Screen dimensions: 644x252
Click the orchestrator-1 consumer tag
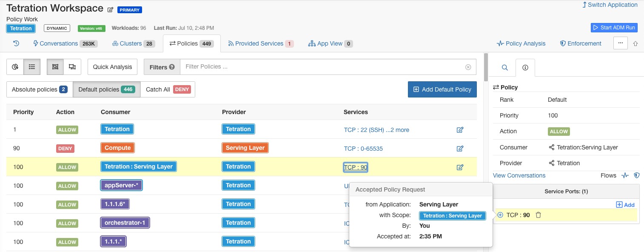(x=125, y=223)
